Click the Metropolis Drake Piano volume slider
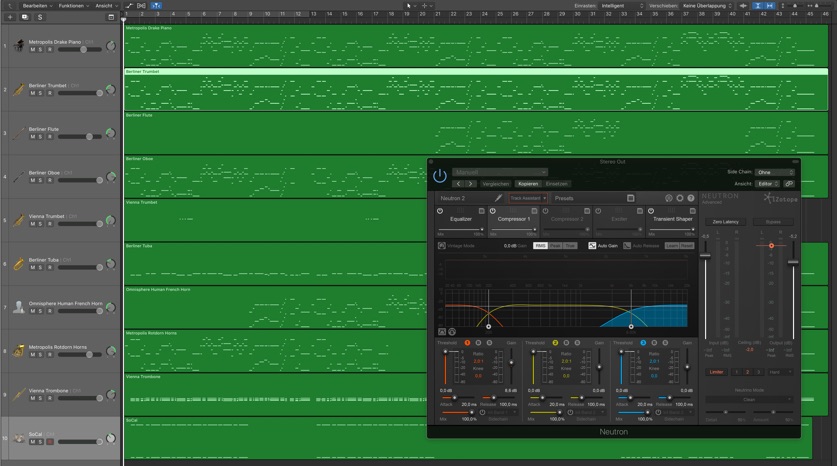837x466 pixels. coord(80,50)
